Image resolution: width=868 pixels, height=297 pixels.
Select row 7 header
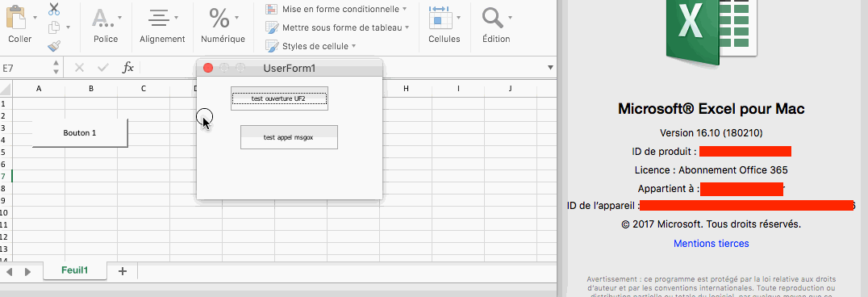click(6, 176)
